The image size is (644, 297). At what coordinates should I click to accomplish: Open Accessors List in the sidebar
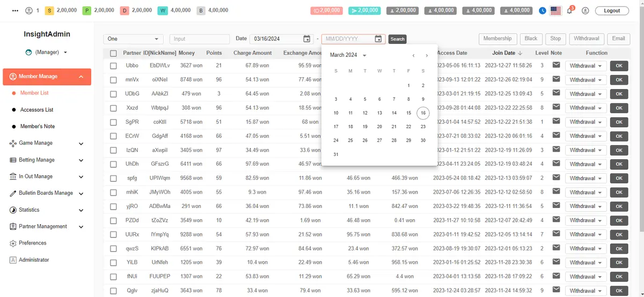pos(36,110)
